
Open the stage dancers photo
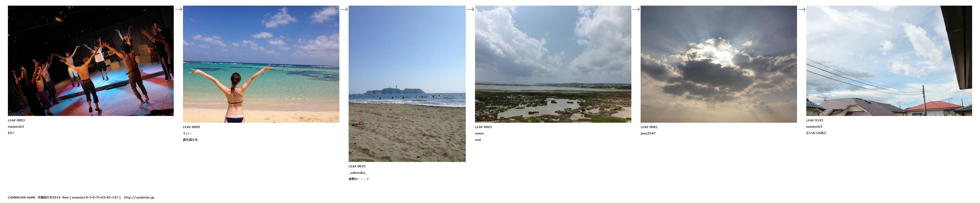(x=90, y=61)
